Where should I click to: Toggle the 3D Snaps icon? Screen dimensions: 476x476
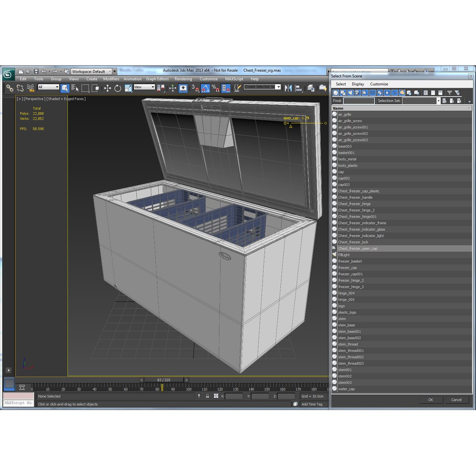tap(195, 88)
